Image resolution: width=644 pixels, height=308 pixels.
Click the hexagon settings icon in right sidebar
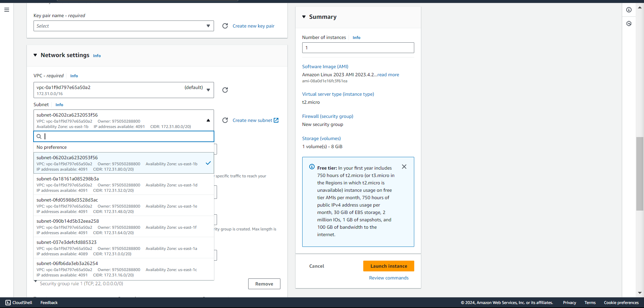tap(629, 24)
